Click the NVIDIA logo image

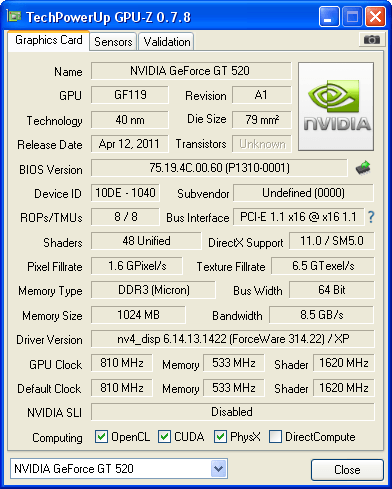coord(336,106)
